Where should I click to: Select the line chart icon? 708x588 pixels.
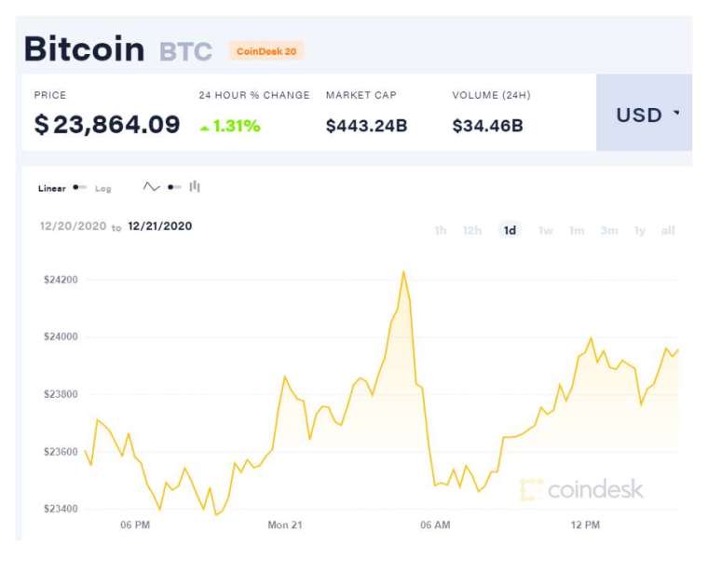(151, 186)
